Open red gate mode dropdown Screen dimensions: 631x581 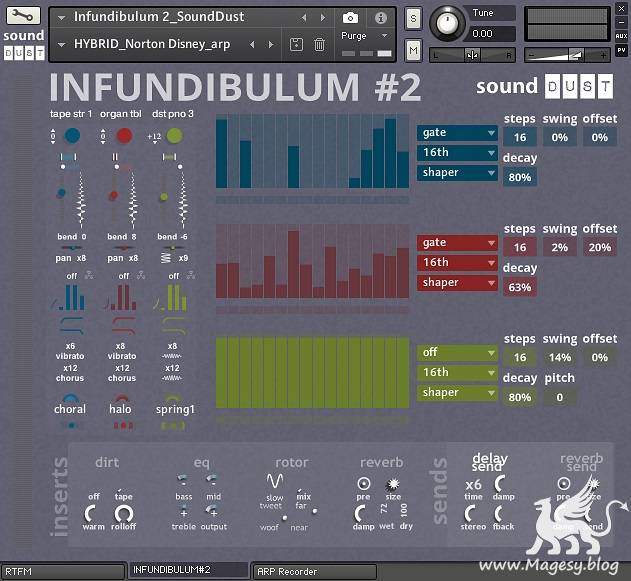point(457,242)
